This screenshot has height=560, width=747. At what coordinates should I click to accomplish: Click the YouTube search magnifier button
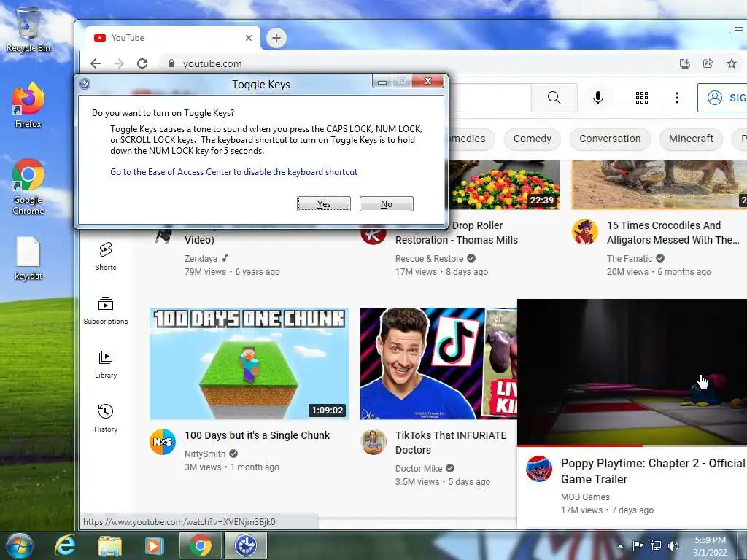click(554, 98)
